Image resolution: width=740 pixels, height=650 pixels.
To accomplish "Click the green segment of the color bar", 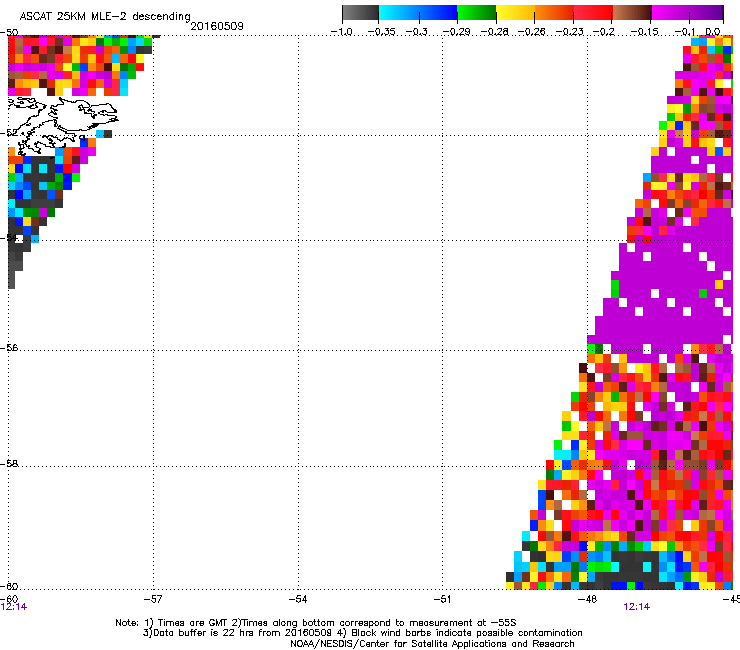I will pyautogui.click(x=477, y=12).
